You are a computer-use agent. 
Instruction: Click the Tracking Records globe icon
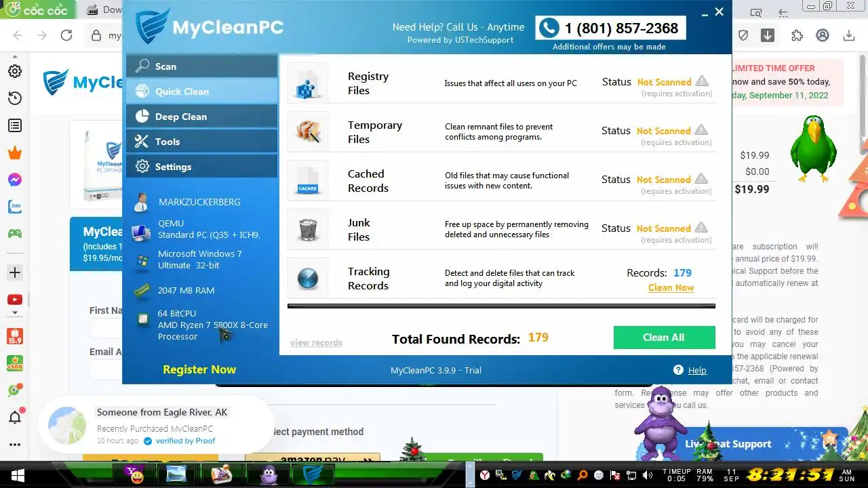(x=308, y=279)
